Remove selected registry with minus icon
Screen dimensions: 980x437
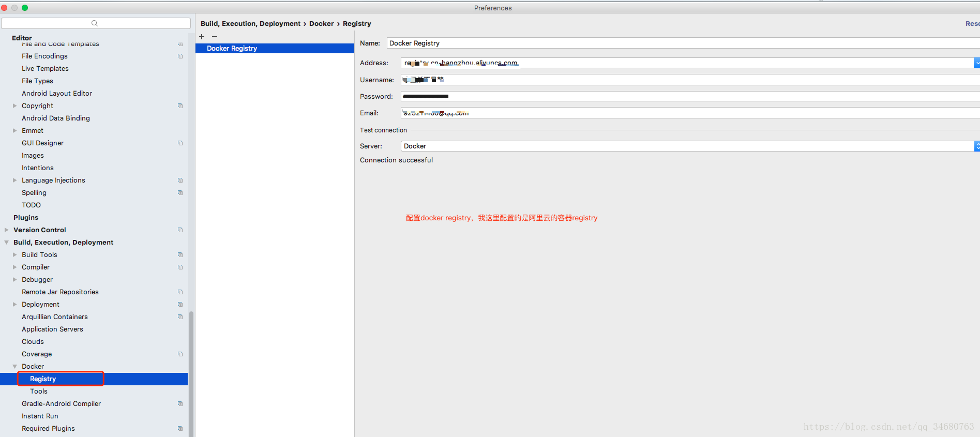[215, 37]
